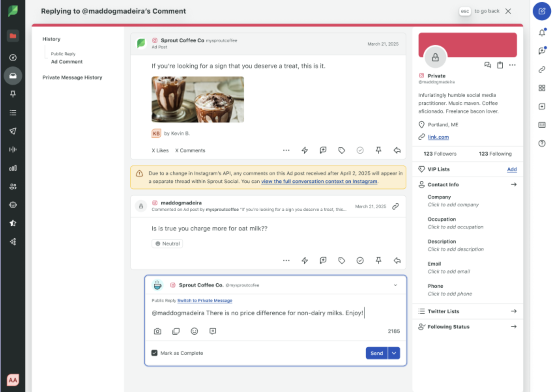Open asset library icon in reply box

[x=176, y=331]
